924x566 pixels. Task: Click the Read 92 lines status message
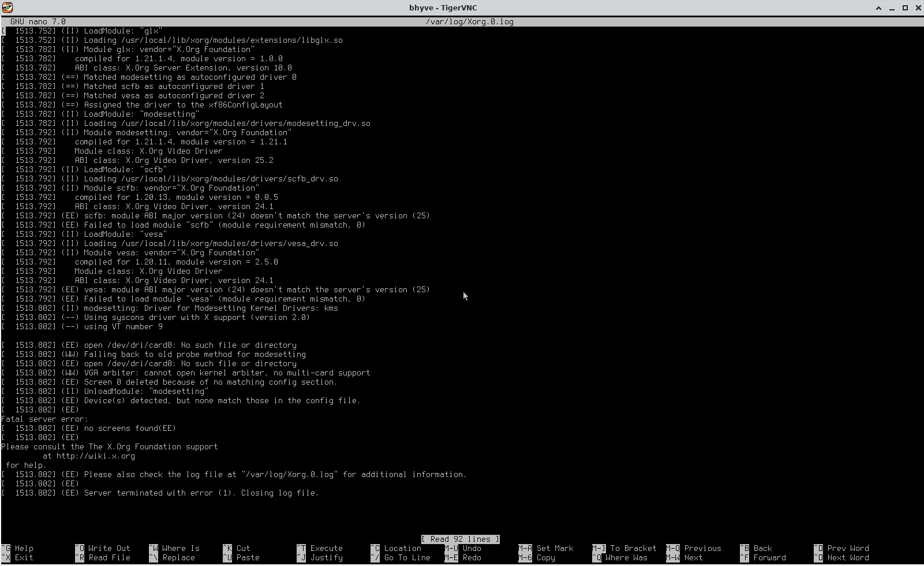click(460, 539)
